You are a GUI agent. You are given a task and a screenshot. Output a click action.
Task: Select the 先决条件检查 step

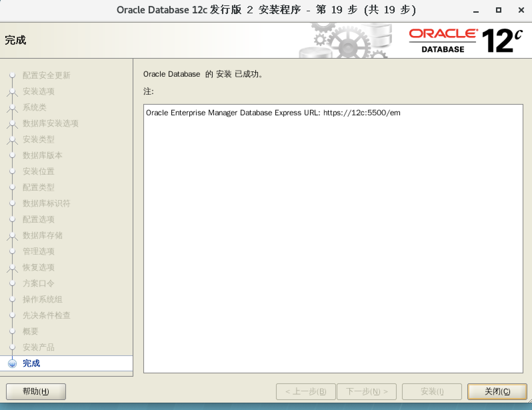tap(46, 315)
